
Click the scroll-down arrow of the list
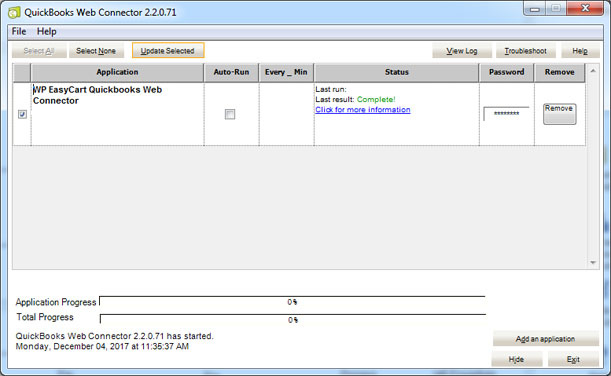click(593, 263)
